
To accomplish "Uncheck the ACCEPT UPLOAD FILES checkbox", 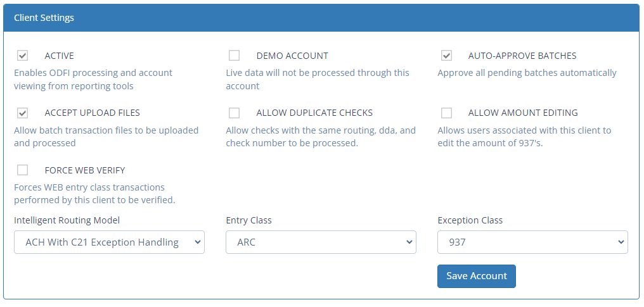I will point(23,113).
